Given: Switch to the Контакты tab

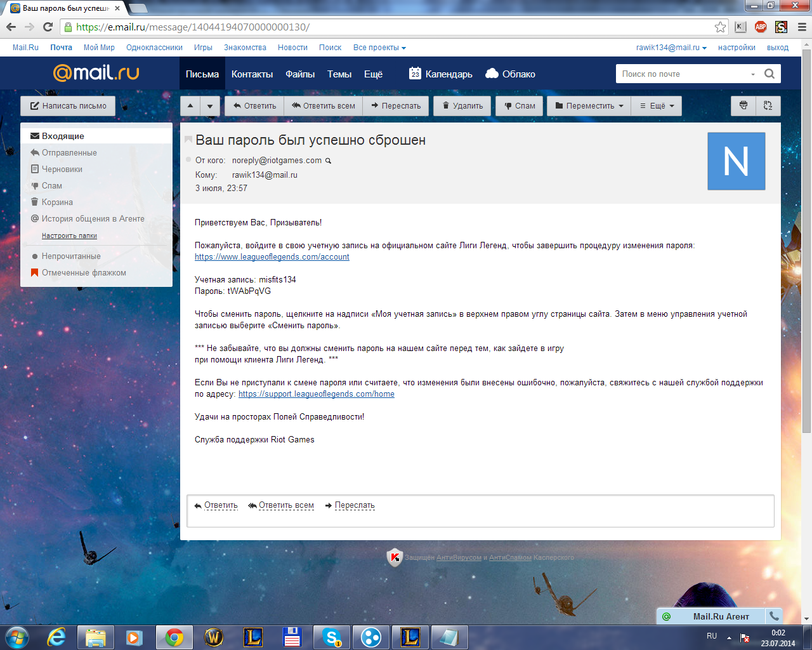Looking at the screenshot, I should point(252,74).
